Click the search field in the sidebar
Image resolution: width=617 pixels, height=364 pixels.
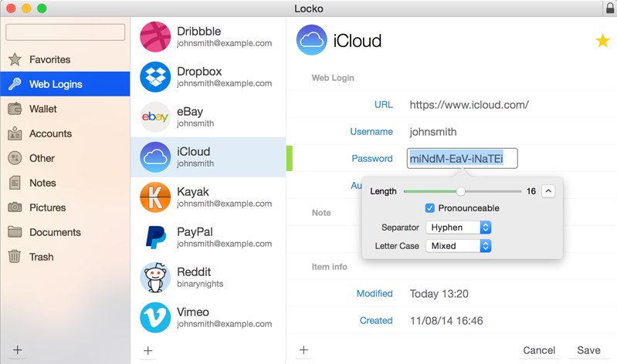(x=66, y=32)
